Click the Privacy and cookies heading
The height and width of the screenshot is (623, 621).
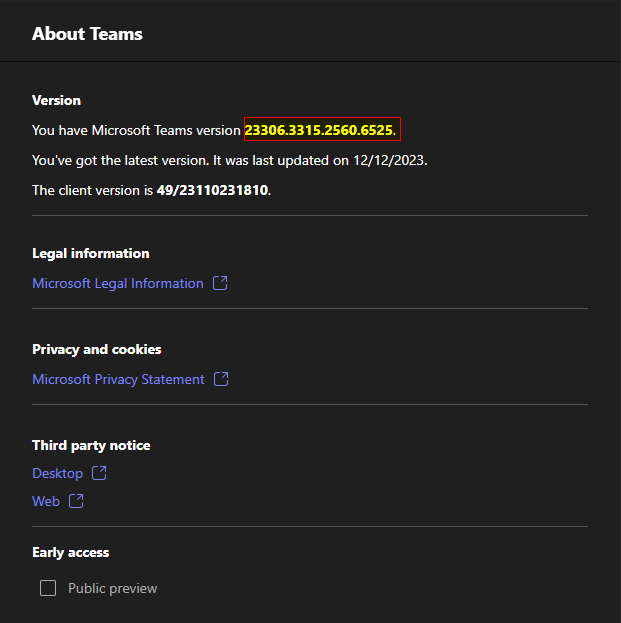click(96, 349)
